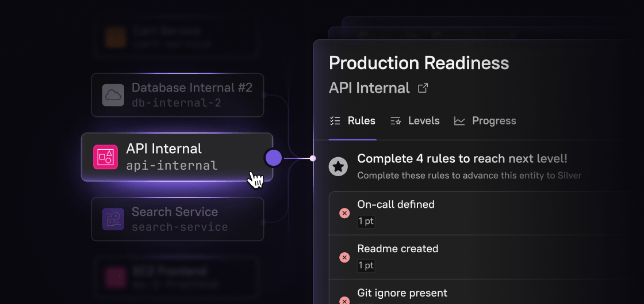Viewport: 644px width, 304px height.
Task: Click the pink shapes icon on API Internal
Action: [x=105, y=157]
